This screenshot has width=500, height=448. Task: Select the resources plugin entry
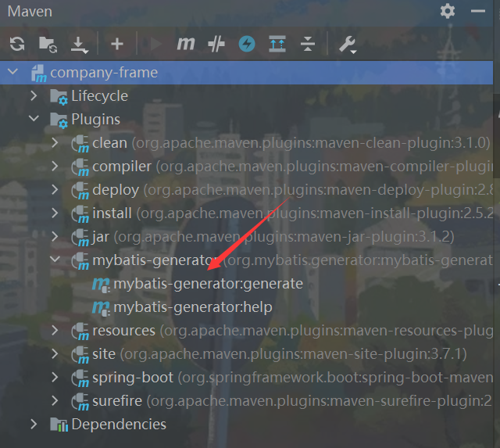click(292, 331)
